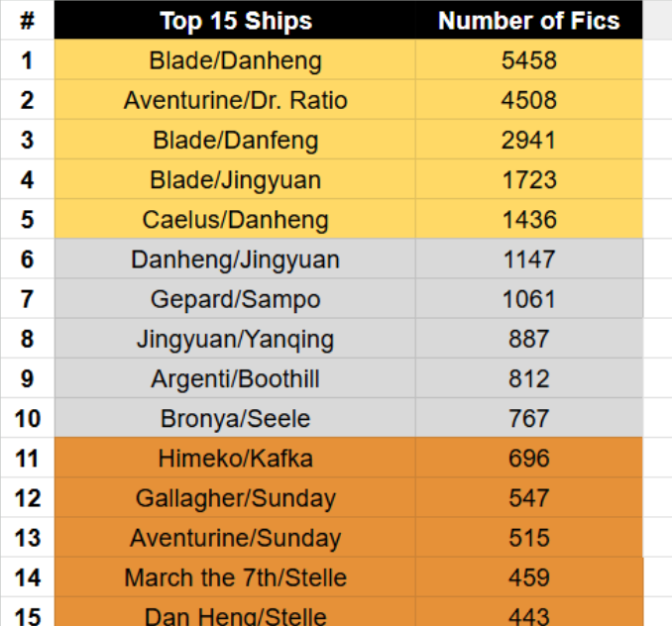Click the Blade/Jingyuan cell
This screenshot has height=626, width=672.
235,179
